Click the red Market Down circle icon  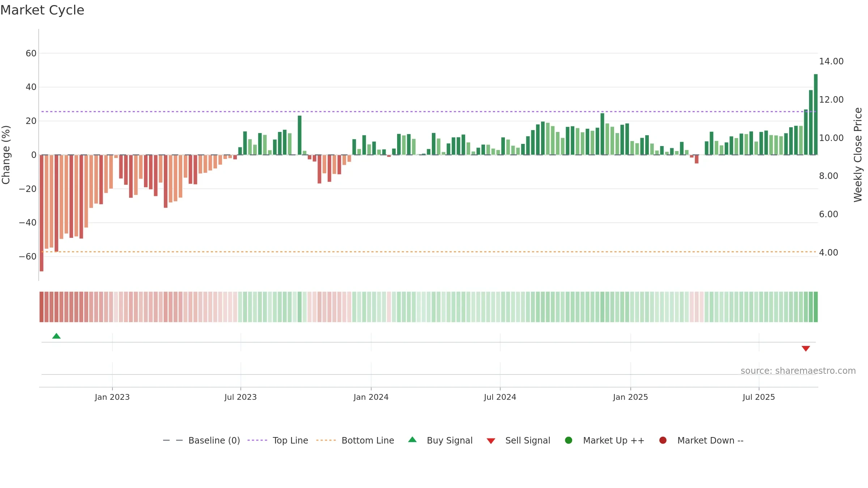(x=663, y=440)
